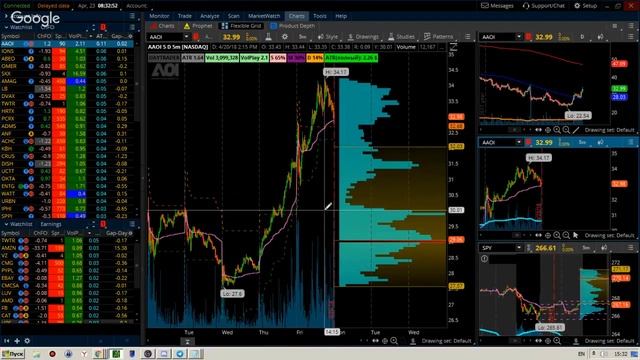Open the main chart options menu icon
The image size is (640, 360).
click(x=467, y=37)
